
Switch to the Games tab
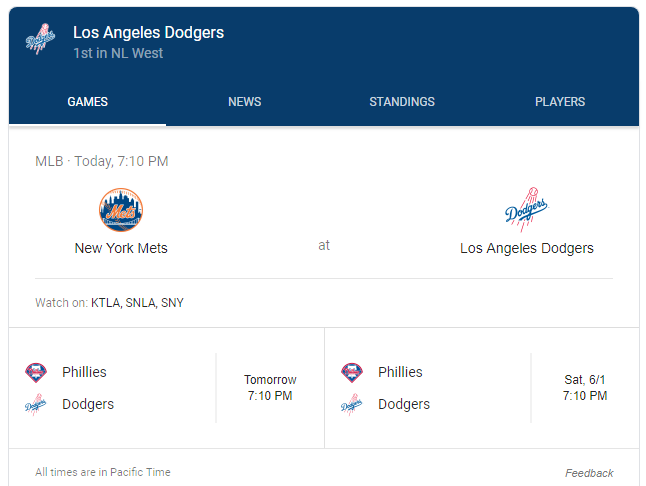88,102
